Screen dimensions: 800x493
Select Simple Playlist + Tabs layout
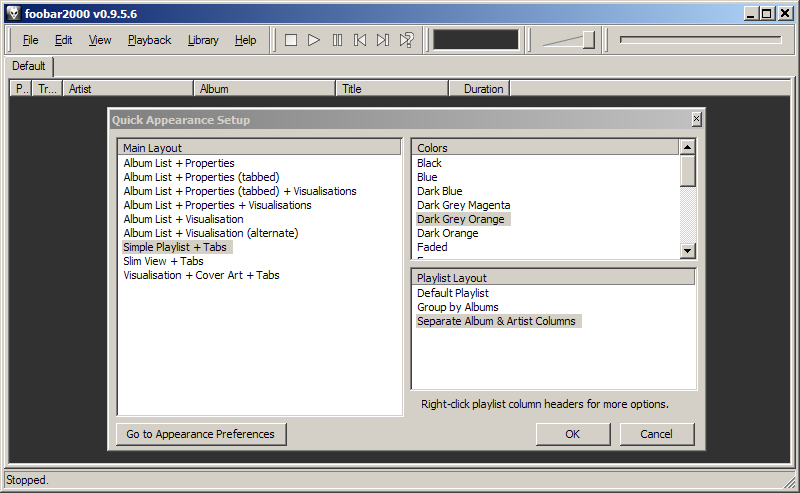pos(177,247)
